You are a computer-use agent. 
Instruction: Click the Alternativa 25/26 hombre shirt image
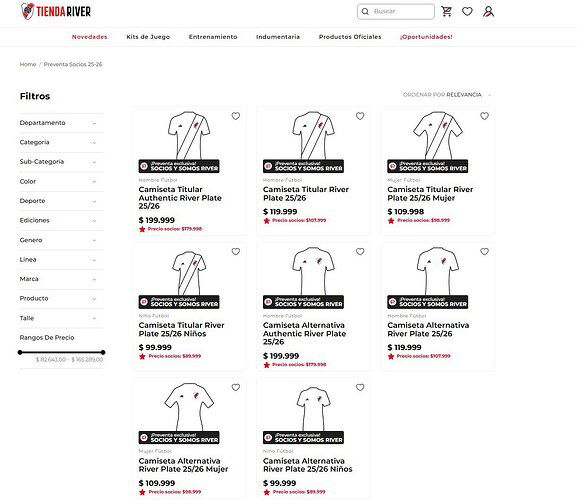pyautogui.click(x=438, y=271)
